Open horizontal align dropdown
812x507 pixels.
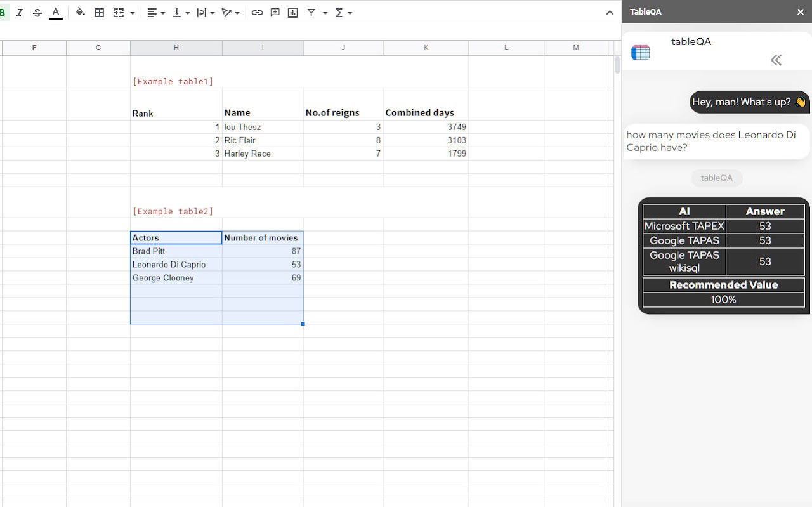click(155, 13)
